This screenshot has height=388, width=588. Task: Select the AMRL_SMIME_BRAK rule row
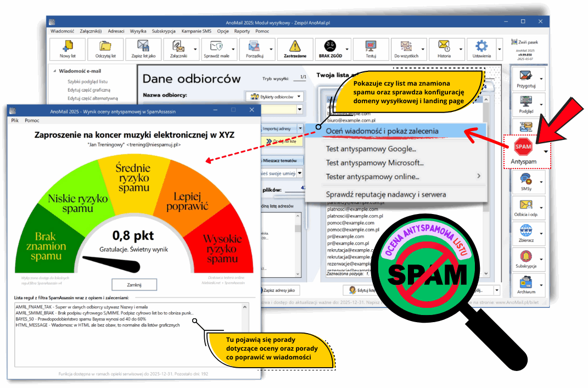(105, 313)
